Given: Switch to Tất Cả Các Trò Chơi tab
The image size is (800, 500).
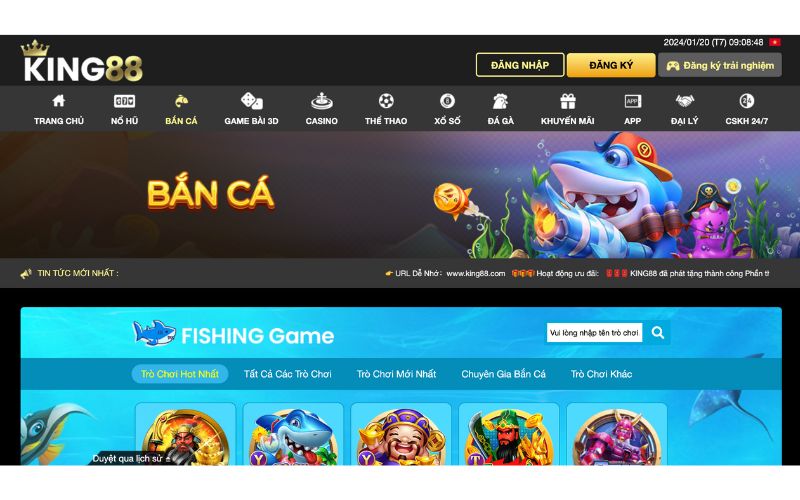Looking at the screenshot, I should [x=288, y=374].
